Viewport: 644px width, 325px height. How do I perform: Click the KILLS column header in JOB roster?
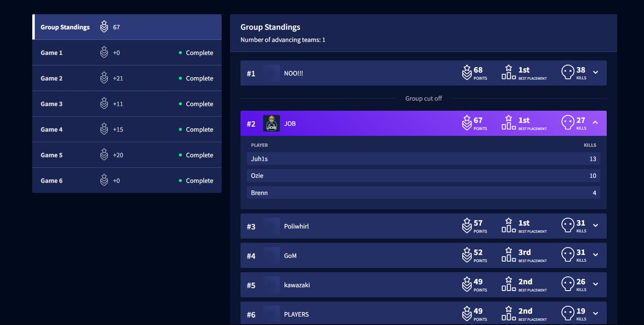(x=590, y=145)
